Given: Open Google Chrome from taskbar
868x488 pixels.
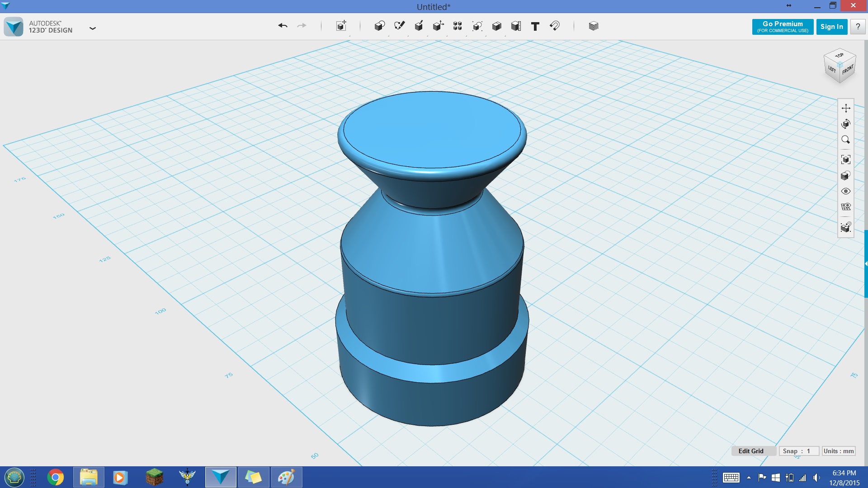Looking at the screenshot, I should tap(55, 477).
